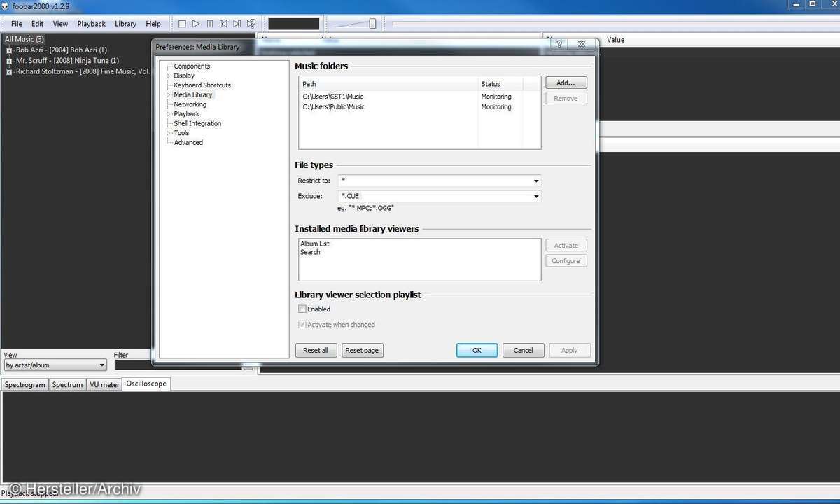Select Search in installed viewers

tap(310, 252)
